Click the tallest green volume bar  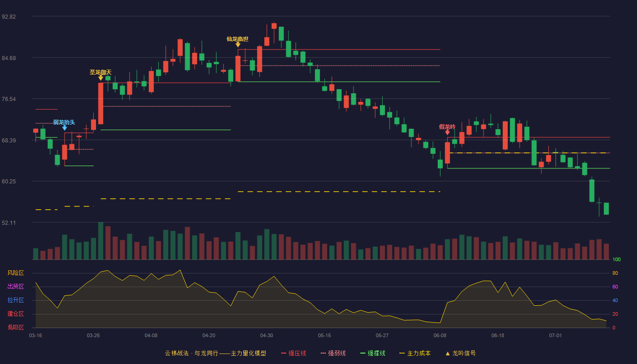tap(101, 241)
